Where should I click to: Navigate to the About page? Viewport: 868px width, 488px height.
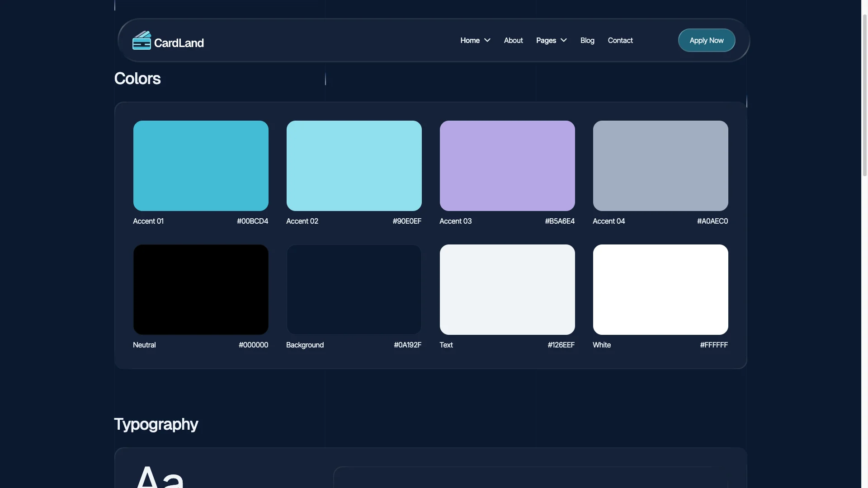click(513, 40)
